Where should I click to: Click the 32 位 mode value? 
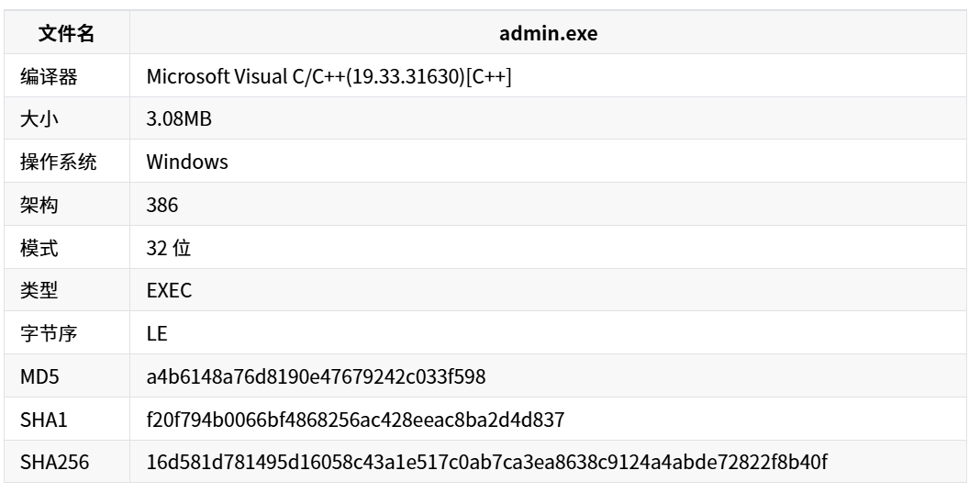coord(169,248)
